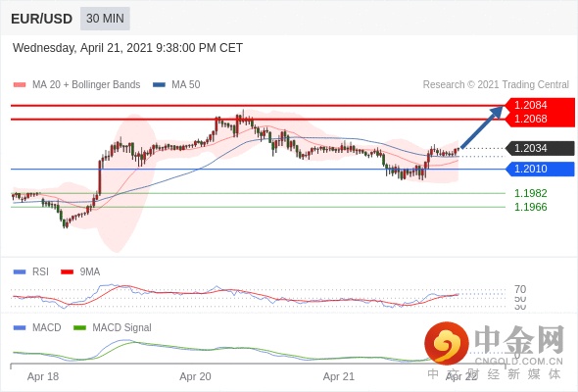Click the 'MA 50' legend label
The height and width of the screenshot is (392, 578).
[x=186, y=85]
